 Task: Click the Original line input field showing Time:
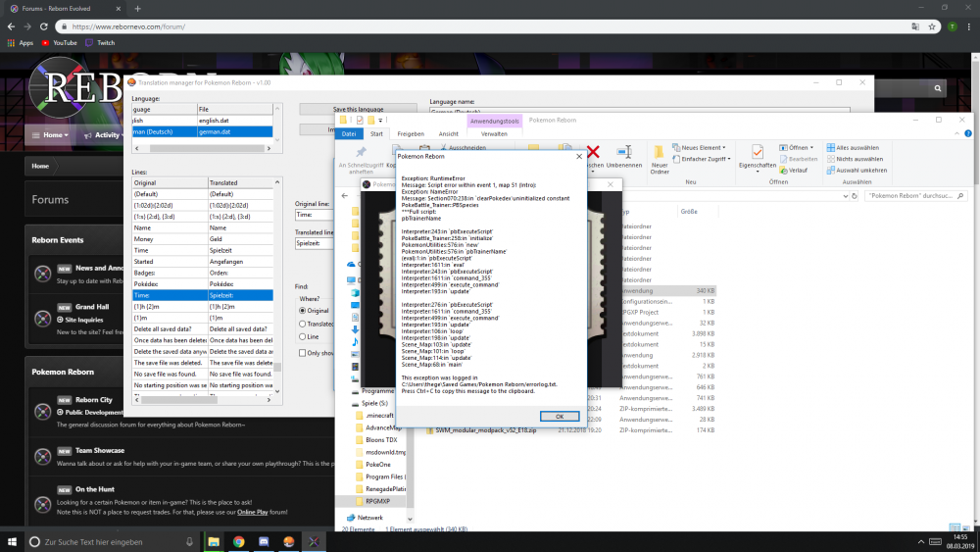(x=315, y=215)
